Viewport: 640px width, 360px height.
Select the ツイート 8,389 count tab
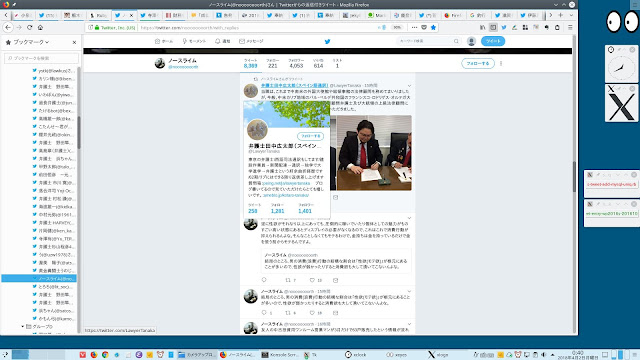coord(251,63)
